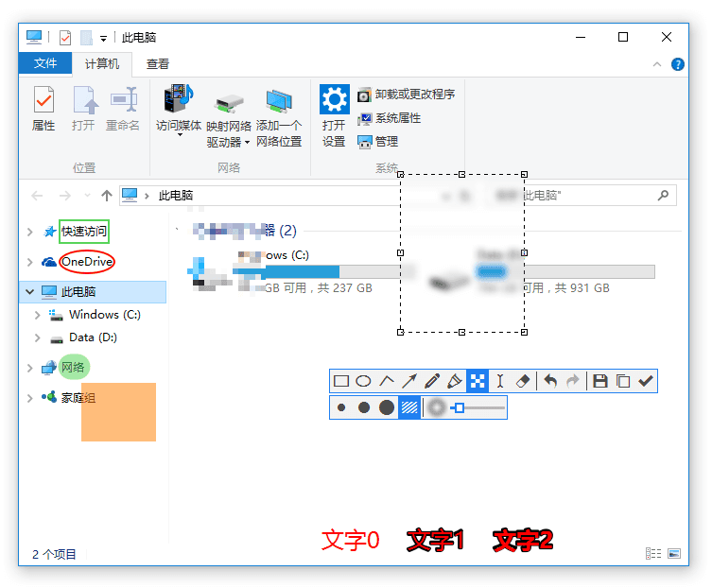Image resolution: width=712 pixels, height=588 pixels.
Task: Click the blur intensity slider handle
Action: pyautogui.click(x=459, y=407)
